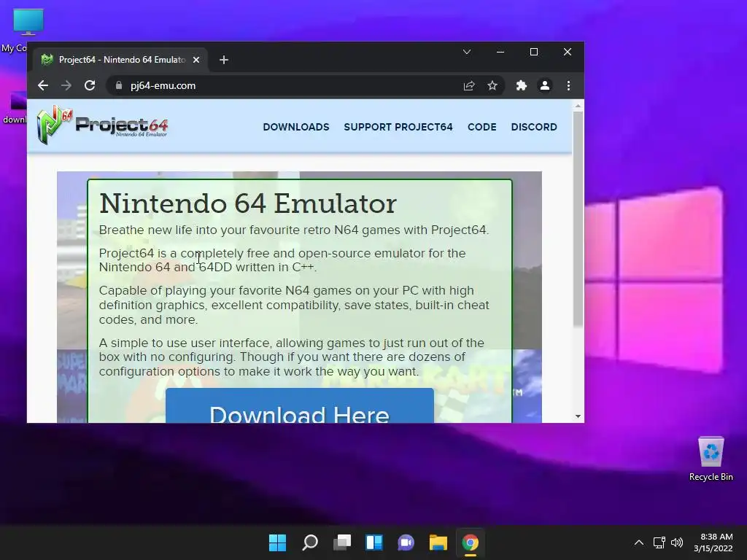Click the vertical scrollbar thumb
The height and width of the screenshot is (560, 747).
coord(578,219)
